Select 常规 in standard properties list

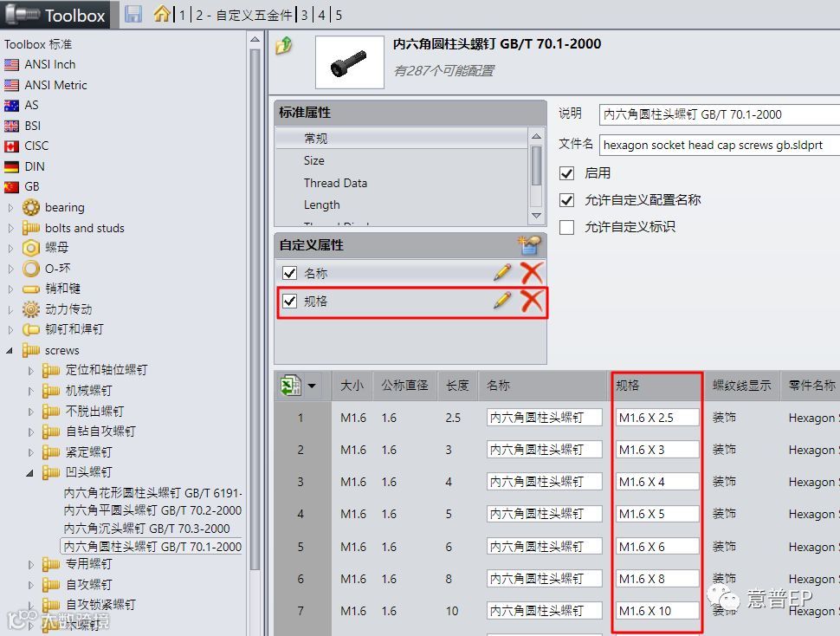[402, 139]
